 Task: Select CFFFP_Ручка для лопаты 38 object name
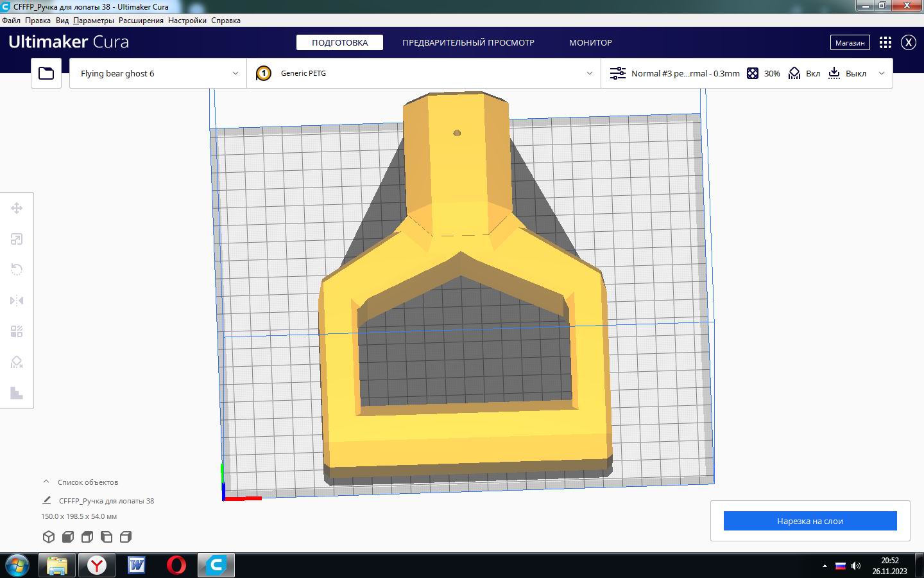107,501
